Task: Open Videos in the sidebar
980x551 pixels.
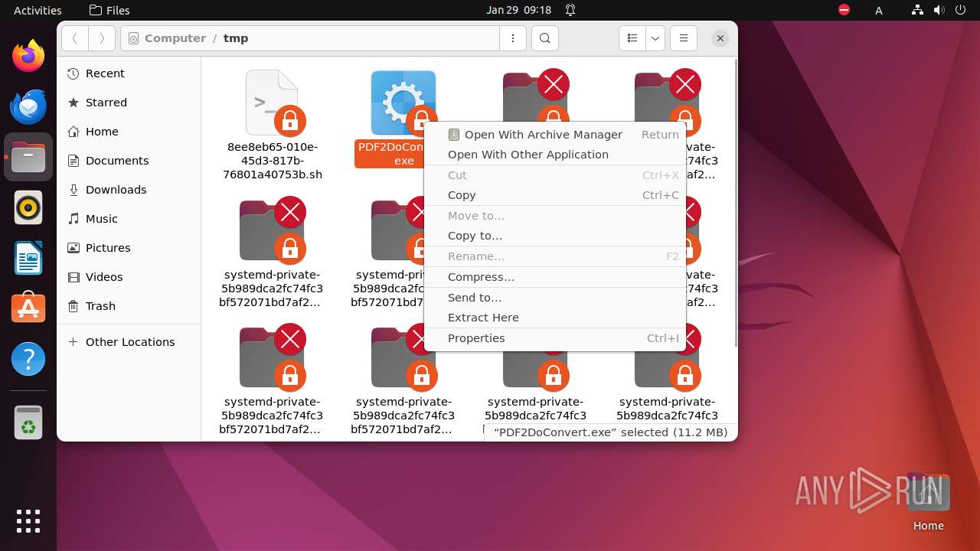Action: (129, 277)
